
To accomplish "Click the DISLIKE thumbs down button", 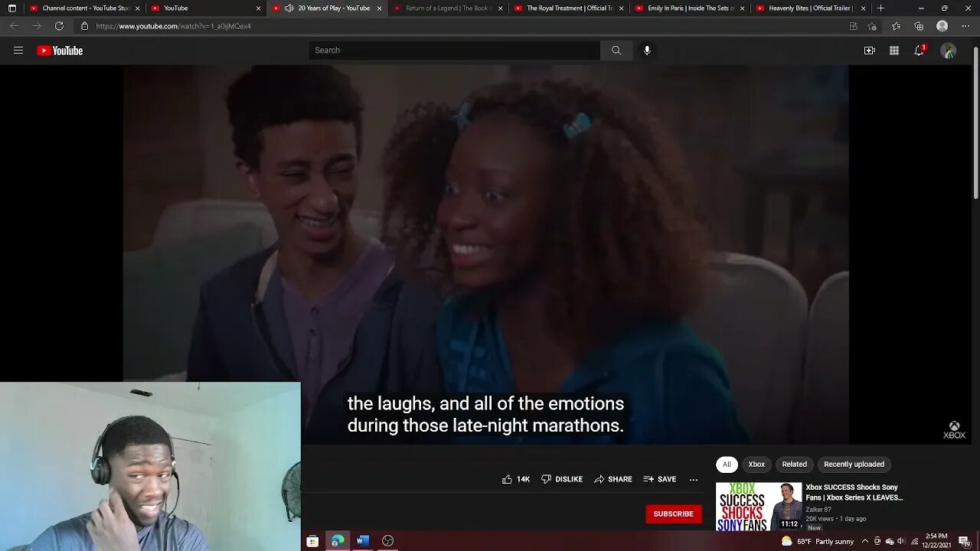I will click(x=562, y=479).
